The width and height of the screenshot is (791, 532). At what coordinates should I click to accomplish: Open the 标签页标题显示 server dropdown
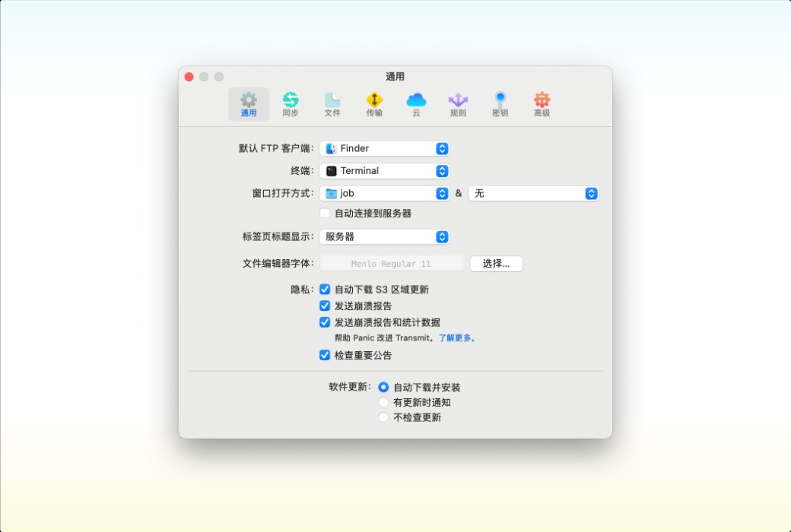tap(385, 236)
